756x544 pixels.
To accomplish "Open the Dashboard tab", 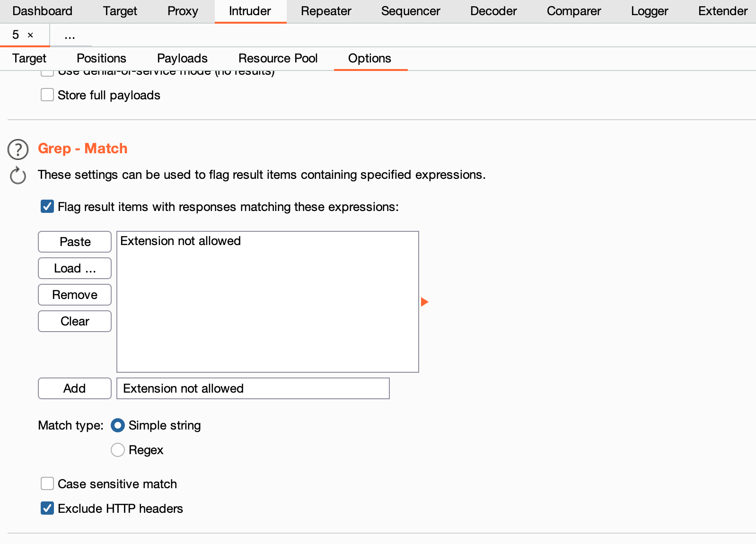I will point(43,11).
